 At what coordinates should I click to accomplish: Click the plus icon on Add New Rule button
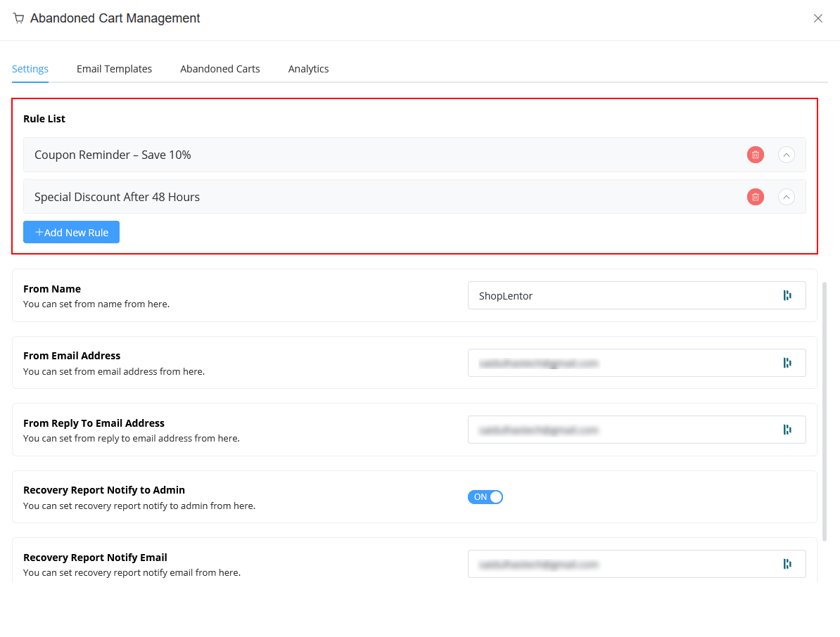click(39, 232)
